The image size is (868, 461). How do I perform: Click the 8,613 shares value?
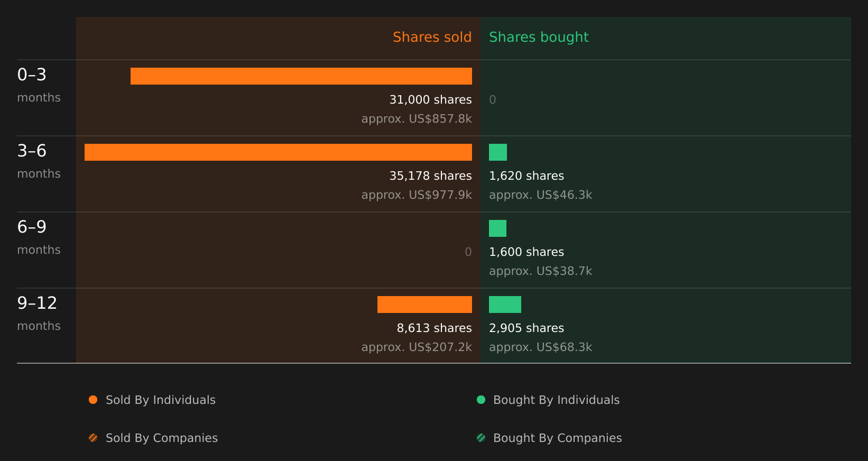pyautogui.click(x=434, y=328)
